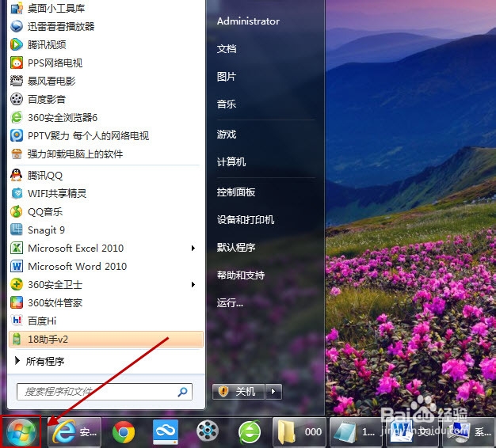The width and height of the screenshot is (496, 448).
Task: Open 控制面板 (Control Panel)
Action: (x=236, y=192)
